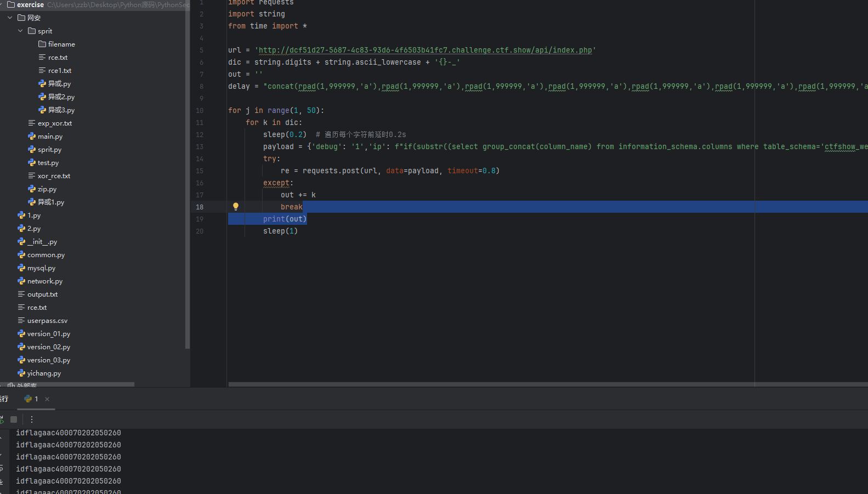Stop the running script

(14, 419)
